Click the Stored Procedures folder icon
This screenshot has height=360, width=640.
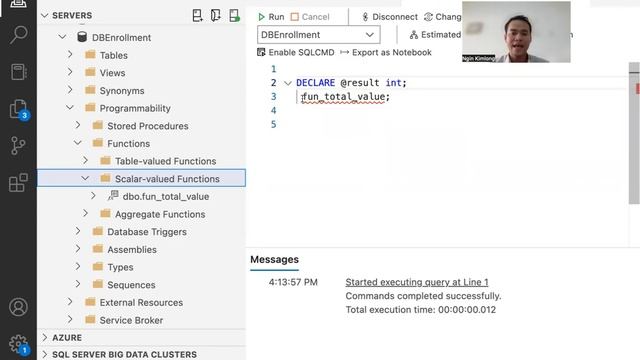98,125
